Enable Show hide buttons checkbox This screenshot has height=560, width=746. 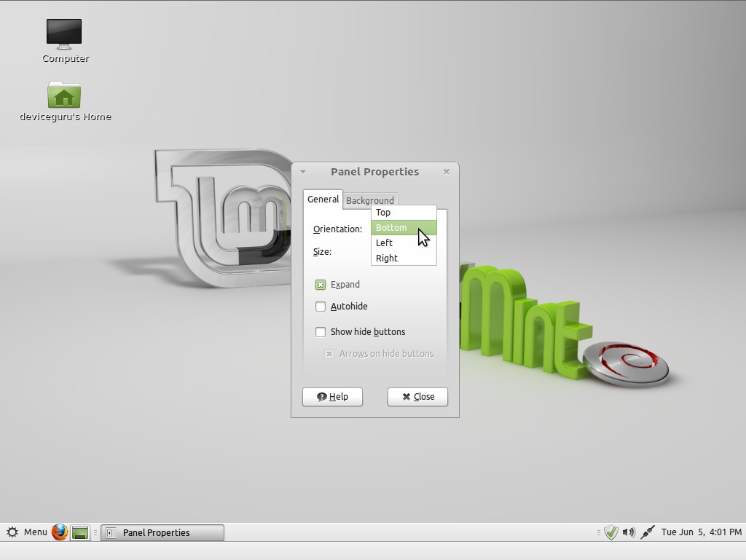[321, 332]
